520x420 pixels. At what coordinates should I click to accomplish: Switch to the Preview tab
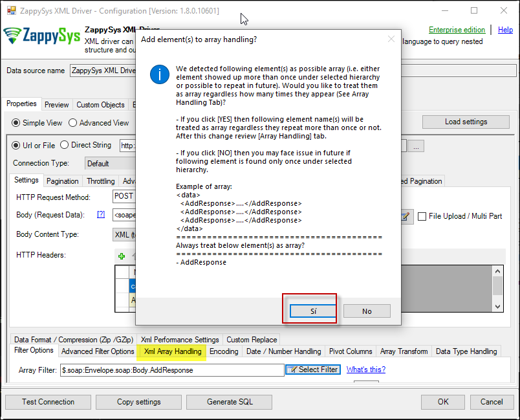[57, 105]
